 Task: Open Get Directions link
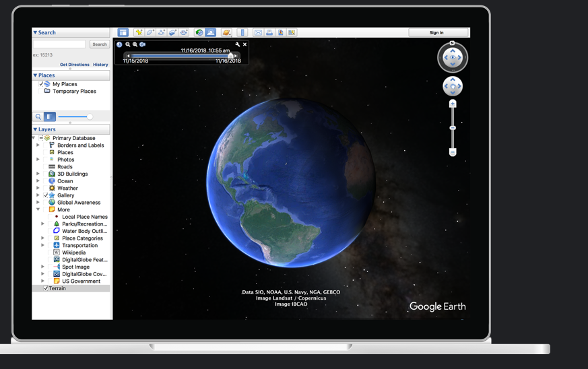[75, 65]
